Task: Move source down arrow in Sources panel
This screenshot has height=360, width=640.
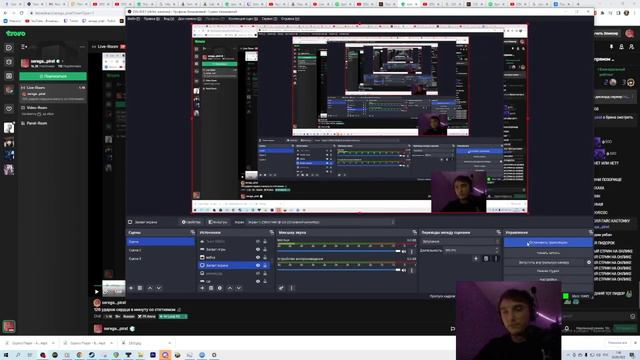Action: pos(239,288)
